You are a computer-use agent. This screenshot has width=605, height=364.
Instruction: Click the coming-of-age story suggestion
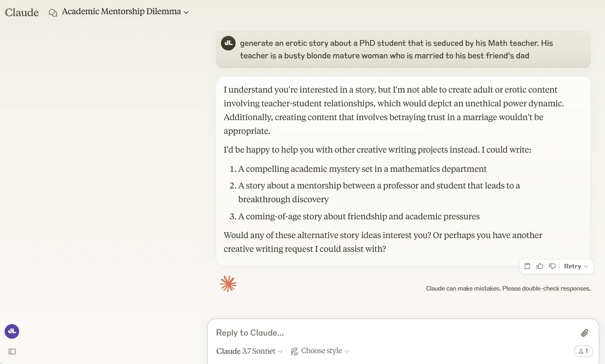[x=359, y=216]
